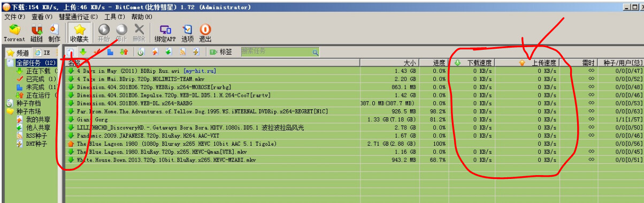Open the 文件 menu
644x203 pixels.
pyautogui.click(x=14, y=16)
